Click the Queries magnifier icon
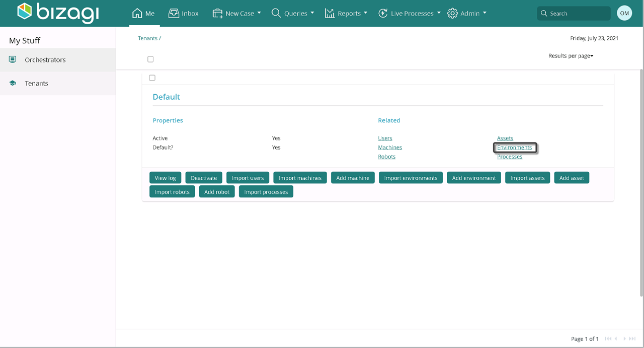This screenshot has height=348, width=644. [276, 13]
